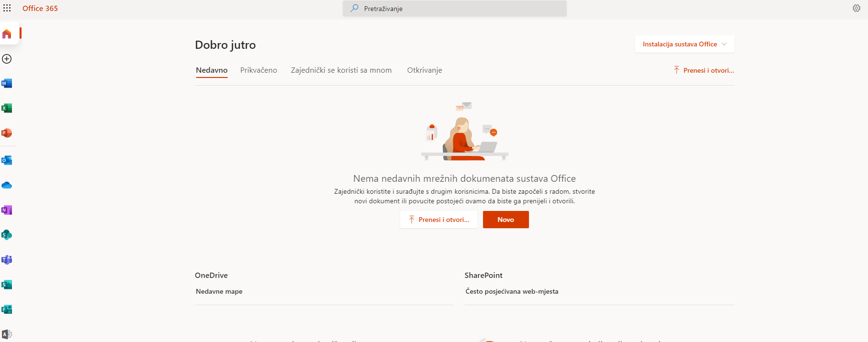868x342 pixels.
Task: Switch to the Prikvačeno tab
Action: (259, 70)
